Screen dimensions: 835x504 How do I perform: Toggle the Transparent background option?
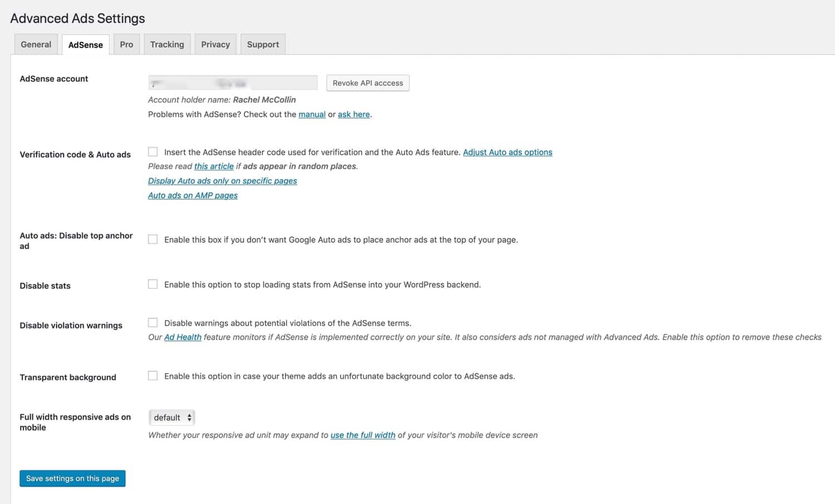pos(153,375)
